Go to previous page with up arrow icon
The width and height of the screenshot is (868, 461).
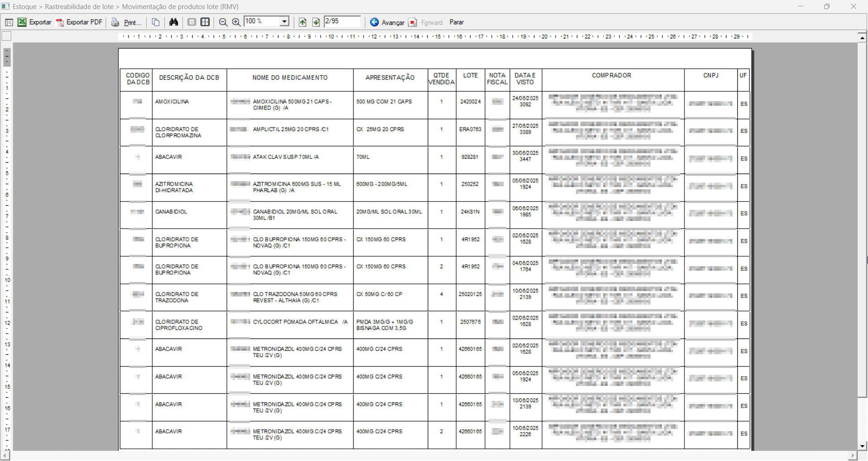click(303, 22)
